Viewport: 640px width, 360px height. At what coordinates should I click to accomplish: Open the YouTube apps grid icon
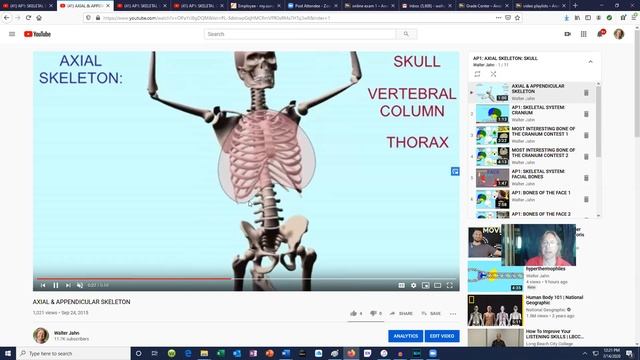tap(584, 34)
